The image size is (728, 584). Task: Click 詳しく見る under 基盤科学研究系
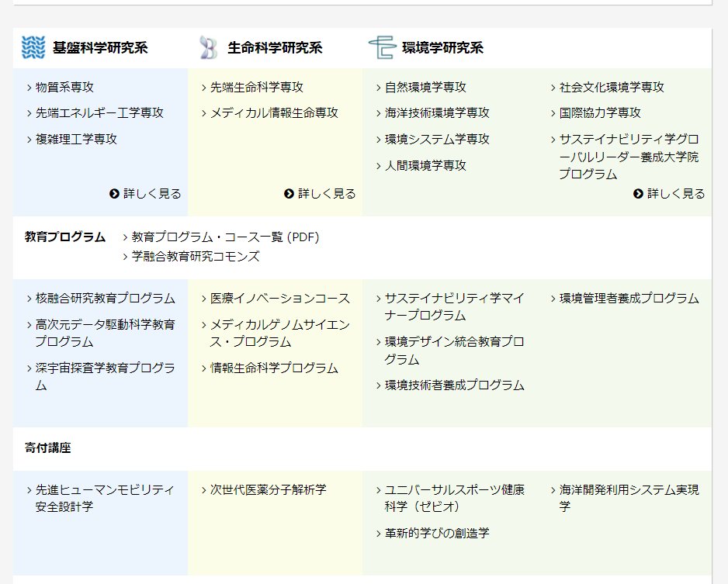point(145,194)
